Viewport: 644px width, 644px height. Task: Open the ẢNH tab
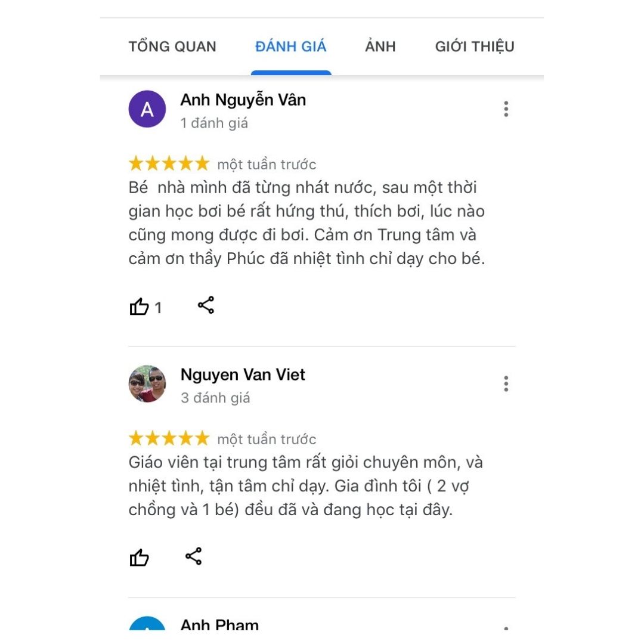[380, 47]
